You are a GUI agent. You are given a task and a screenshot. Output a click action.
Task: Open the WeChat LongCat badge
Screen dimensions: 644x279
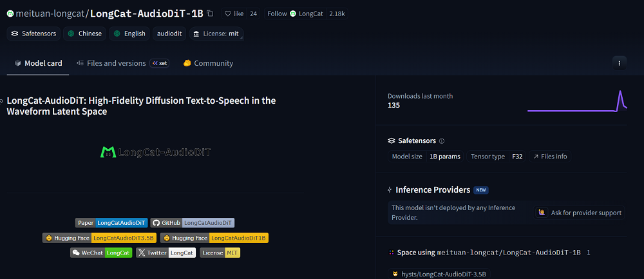[x=101, y=253]
